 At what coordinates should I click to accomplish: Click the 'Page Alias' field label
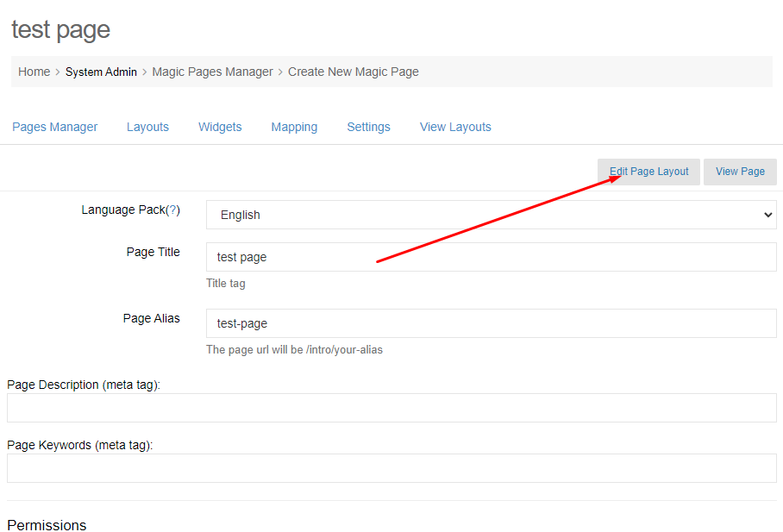point(151,318)
